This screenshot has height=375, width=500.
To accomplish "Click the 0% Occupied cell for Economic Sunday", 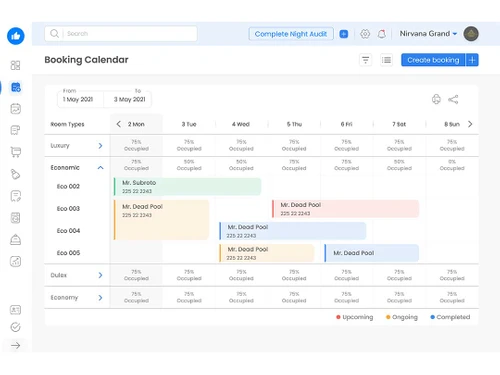I will [x=452, y=165].
